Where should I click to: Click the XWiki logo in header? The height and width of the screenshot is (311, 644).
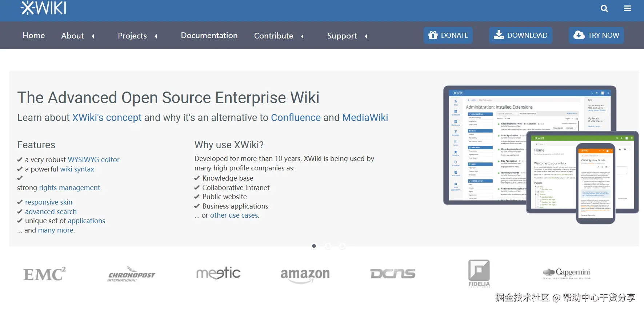coord(44,8)
